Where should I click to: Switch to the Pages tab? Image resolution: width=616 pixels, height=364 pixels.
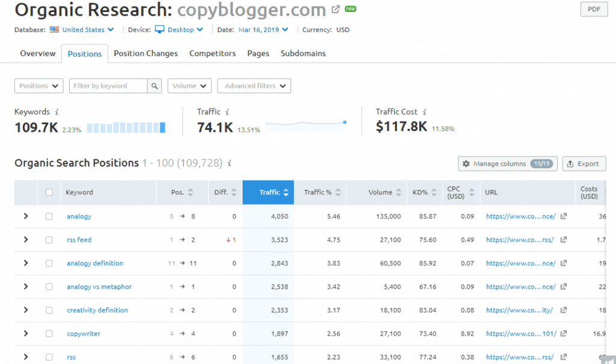coord(258,53)
